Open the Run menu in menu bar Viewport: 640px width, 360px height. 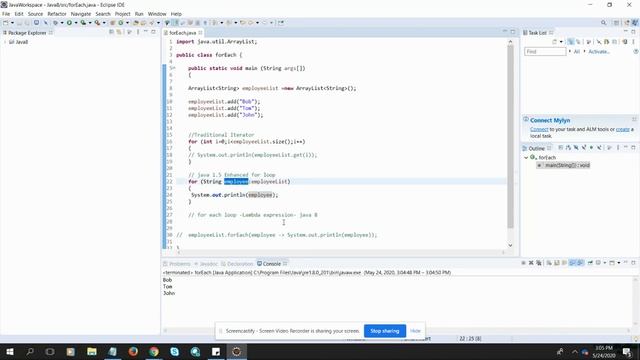pos(139,14)
